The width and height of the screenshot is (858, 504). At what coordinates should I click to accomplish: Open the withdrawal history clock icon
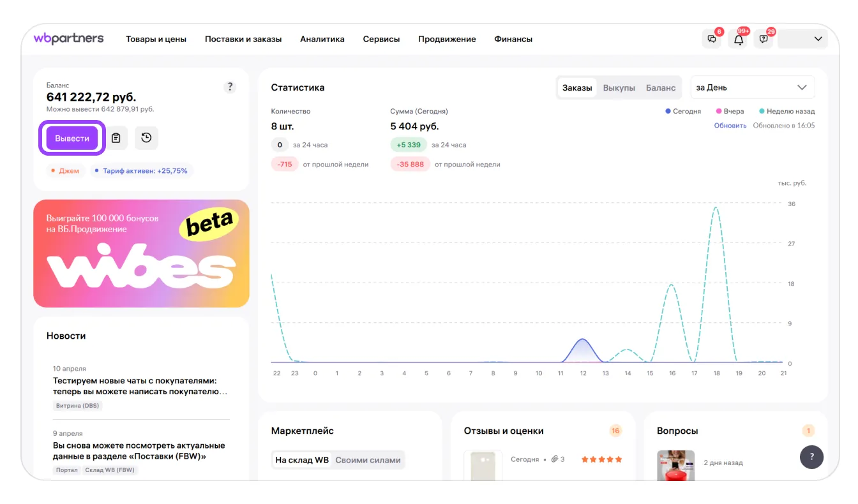coord(146,138)
